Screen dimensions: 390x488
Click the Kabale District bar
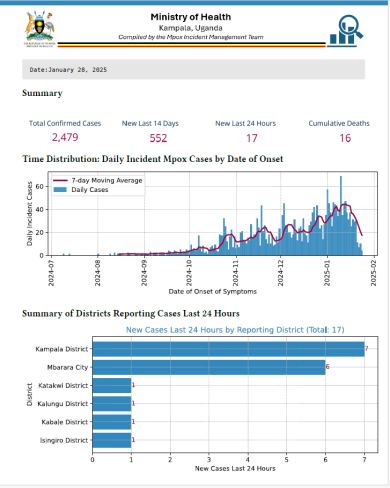(112, 422)
